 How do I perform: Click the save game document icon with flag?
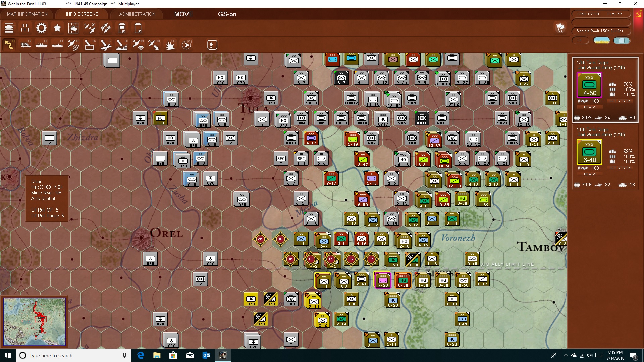click(x=122, y=28)
